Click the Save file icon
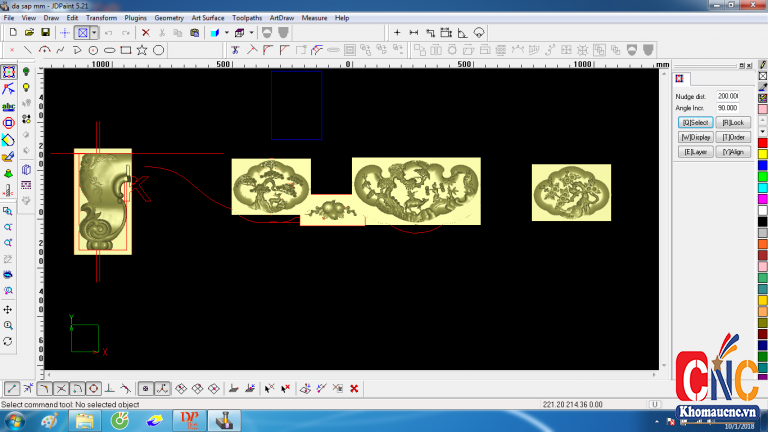Image resolution: width=768 pixels, height=432 pixels. click(x=45, y=32)
